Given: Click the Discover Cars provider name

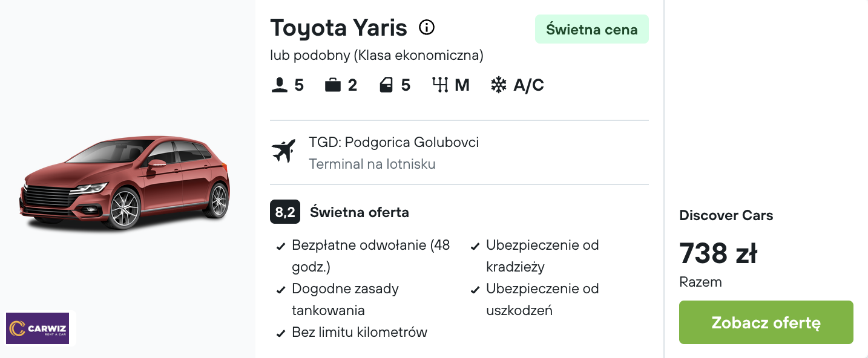Looking at the screenshot, I should click(x=726, y=215).
